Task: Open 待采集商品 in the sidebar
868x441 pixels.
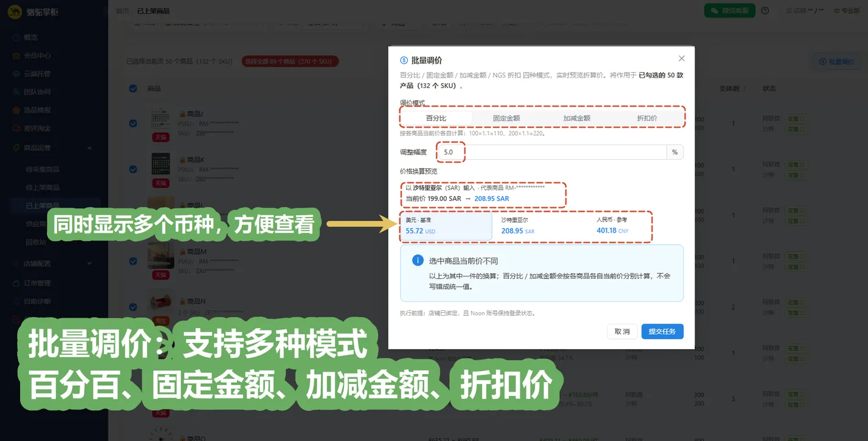Action: (x=43, y=169)
